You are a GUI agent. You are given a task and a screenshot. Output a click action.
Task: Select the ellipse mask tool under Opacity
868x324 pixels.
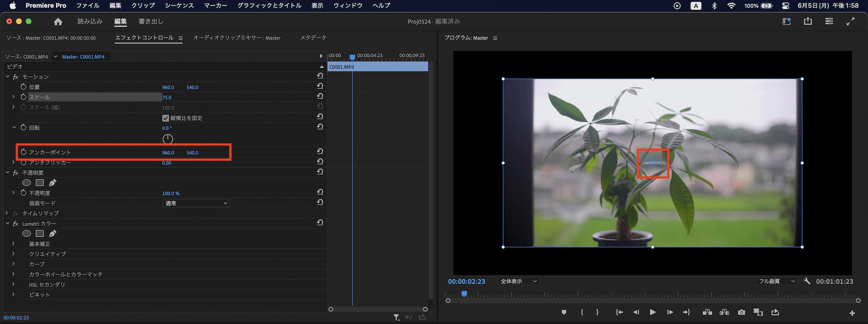coord(26,183)
